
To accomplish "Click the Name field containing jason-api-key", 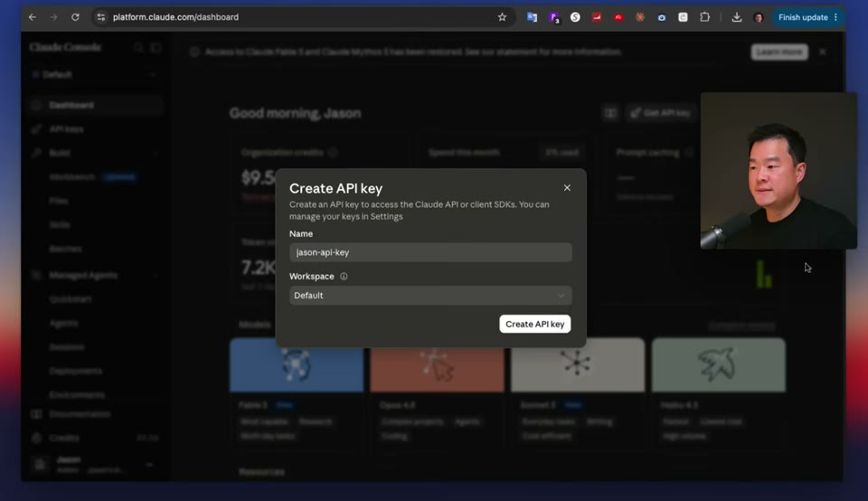I will point(430,252).
